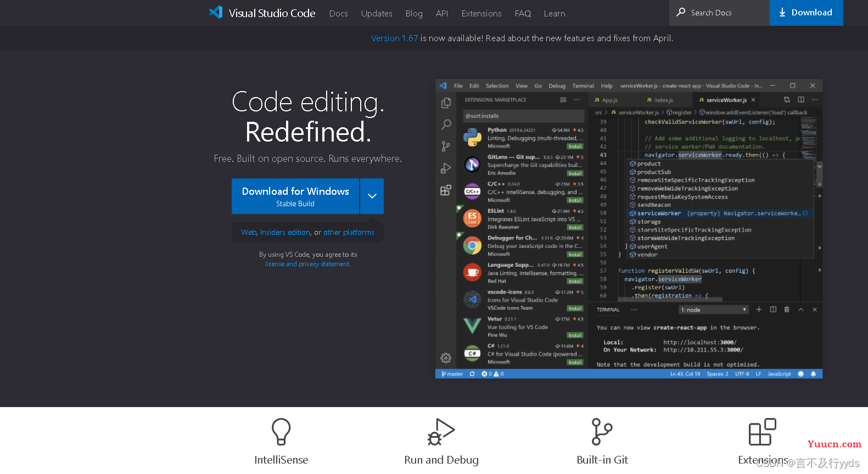Open the Web link below download button
The image size is (868, 474).
tap(248, 232)
